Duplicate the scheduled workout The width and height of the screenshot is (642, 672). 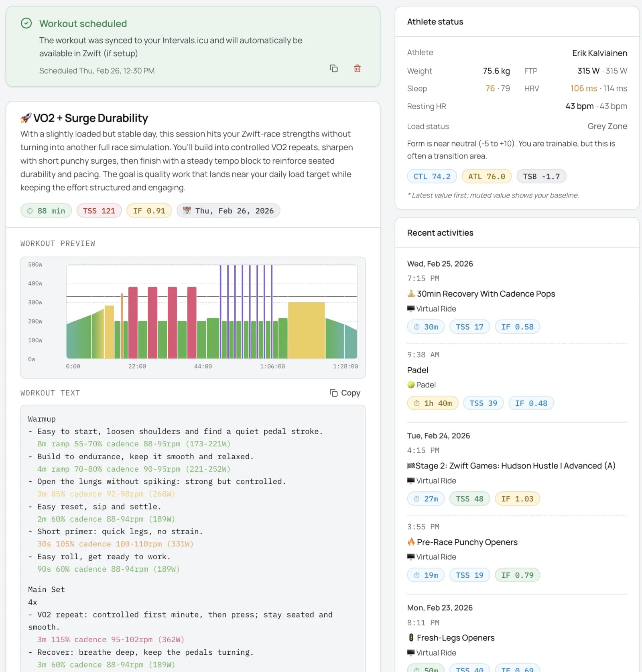click(334, 69)
